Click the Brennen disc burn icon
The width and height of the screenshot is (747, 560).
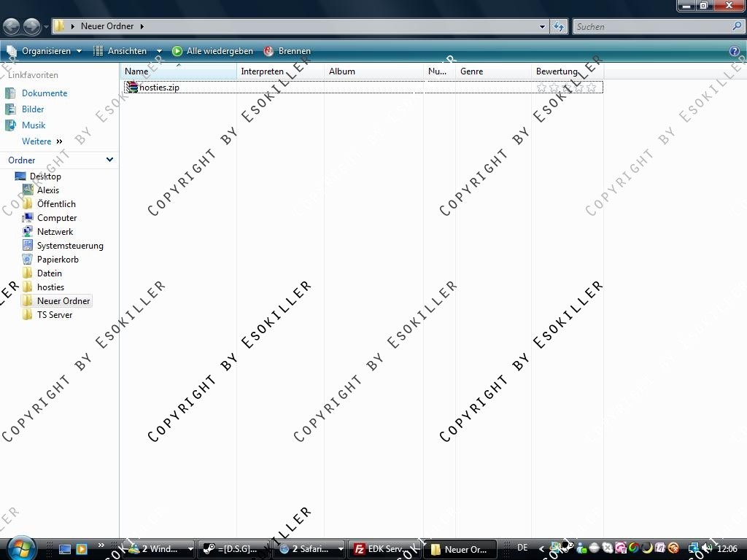click(x=268, y=51)
